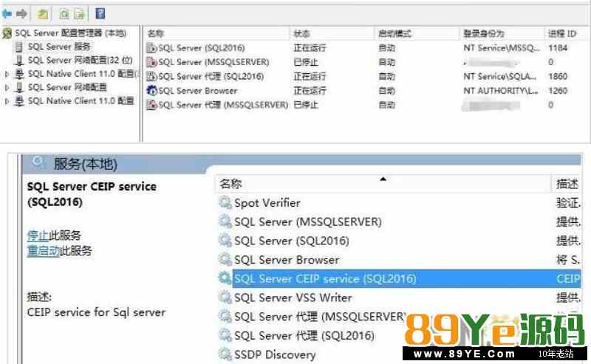Expand the SQL Server 网络配置 node arrow
The height and width of the screenshot is (364, 591).
7,88
